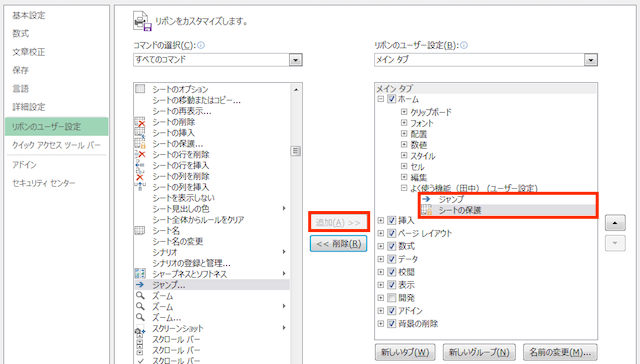Toggle the 表示 tab checkbox
Viewport: 640px width, 364px height.
point(391,285)
